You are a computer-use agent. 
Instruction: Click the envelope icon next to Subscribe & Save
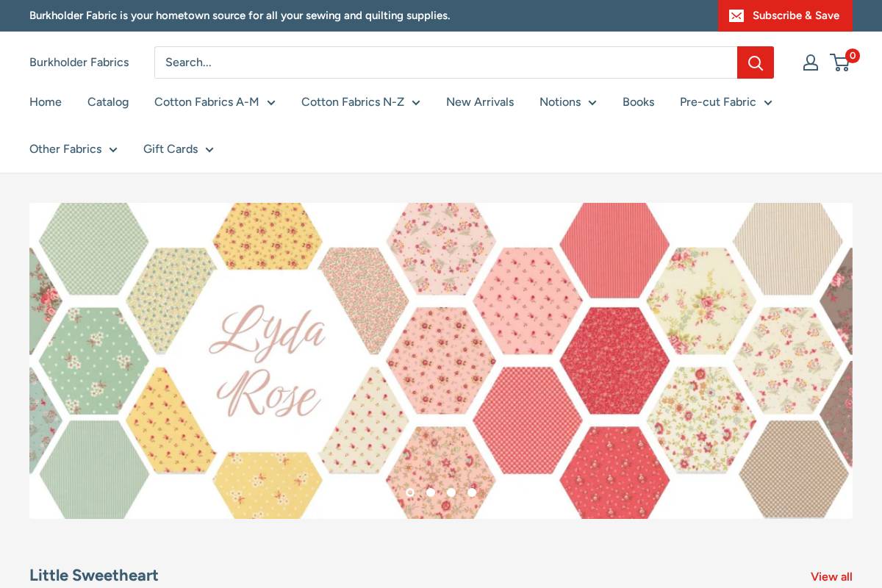pos(736,15)
